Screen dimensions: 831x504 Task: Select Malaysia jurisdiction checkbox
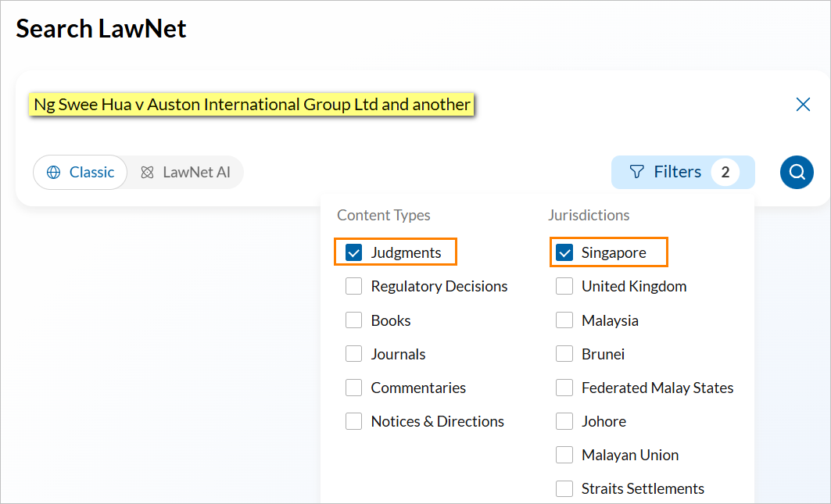[x=564, y=320]
